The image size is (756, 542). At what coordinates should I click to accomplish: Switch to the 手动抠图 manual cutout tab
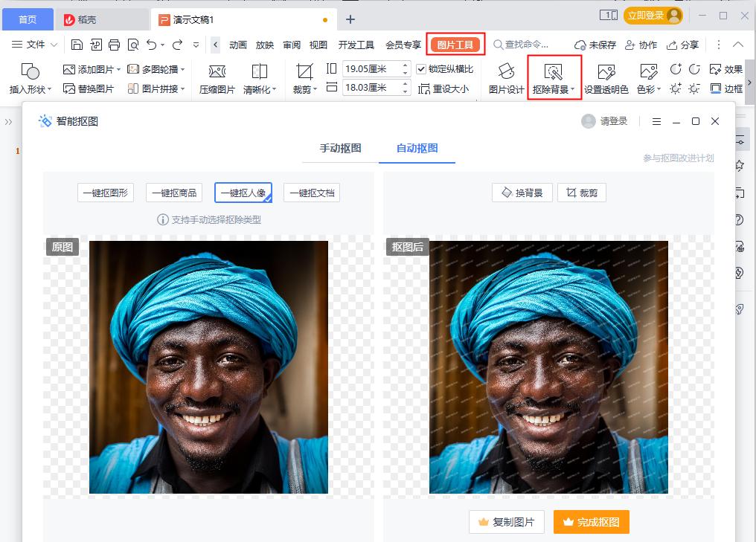pos(339,149)
